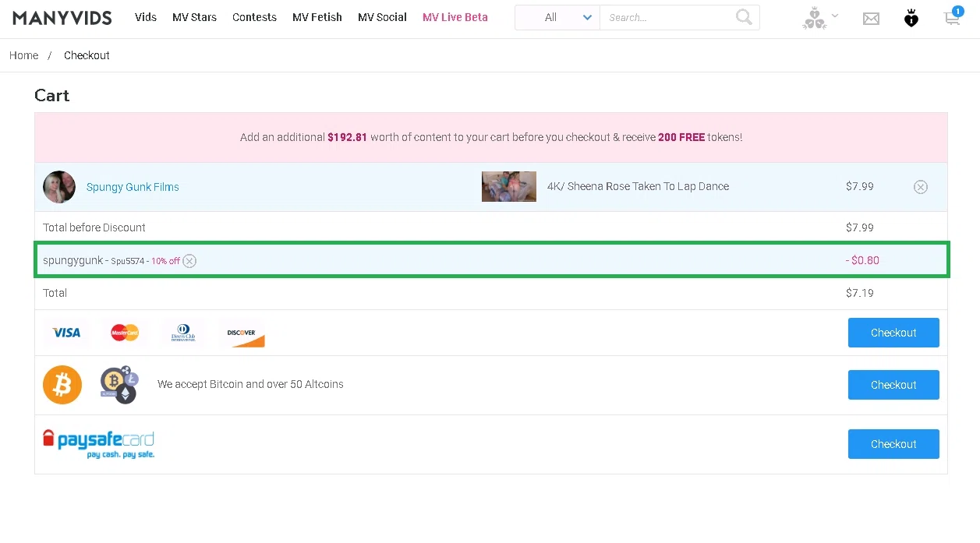Screen dimensions: 980x543
Task: Checkout with paysafecard
Action: coord(893,444)
